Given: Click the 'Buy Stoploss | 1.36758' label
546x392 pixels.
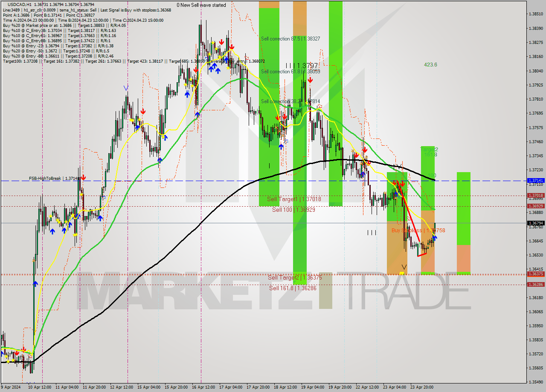Looking at the screenshot, I should (x=418, y=230).
